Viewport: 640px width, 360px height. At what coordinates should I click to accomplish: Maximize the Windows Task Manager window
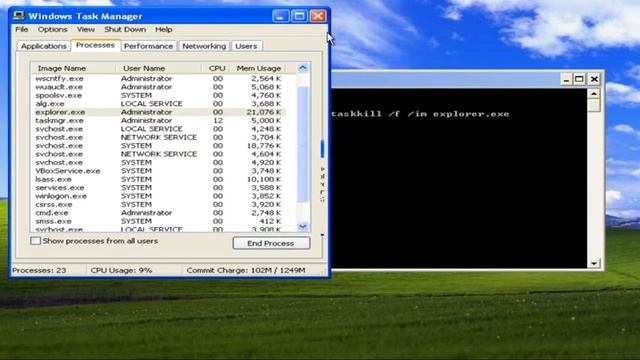pos(299,16)
